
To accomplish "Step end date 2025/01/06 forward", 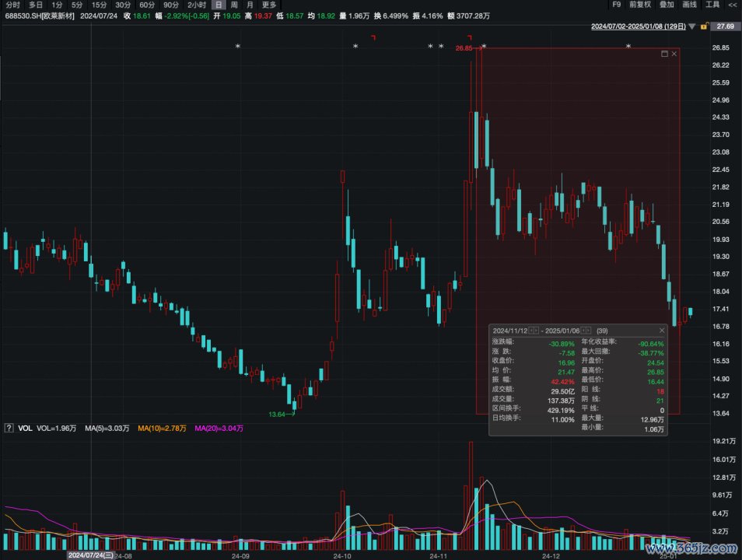I will (589, 331).
